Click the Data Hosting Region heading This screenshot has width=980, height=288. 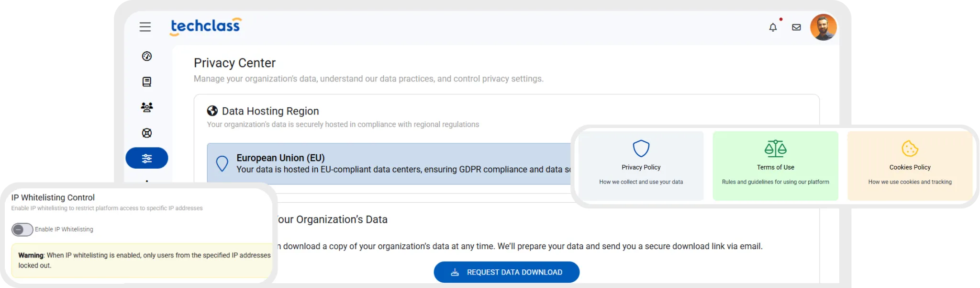(270, 111)
